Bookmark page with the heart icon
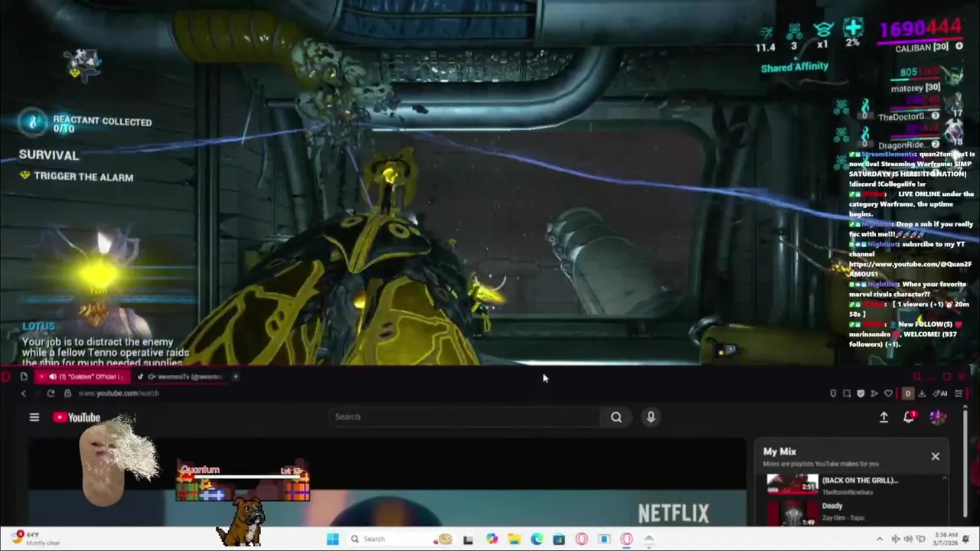 888,393
